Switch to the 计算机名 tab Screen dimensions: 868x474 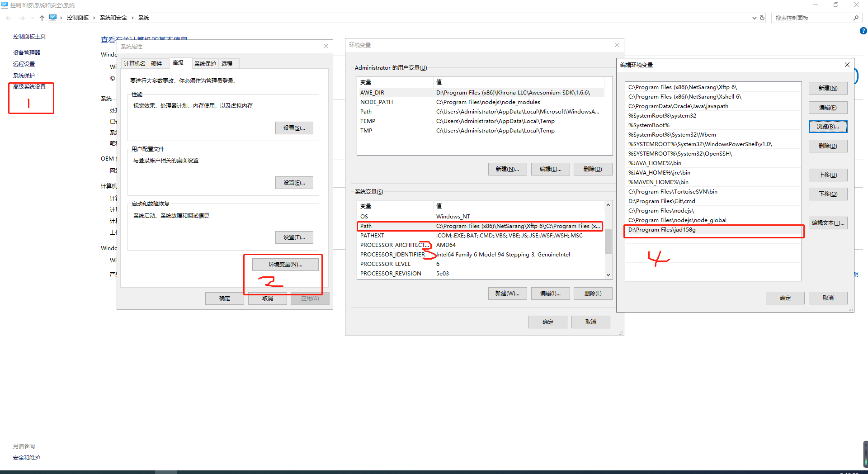(134, 63)
